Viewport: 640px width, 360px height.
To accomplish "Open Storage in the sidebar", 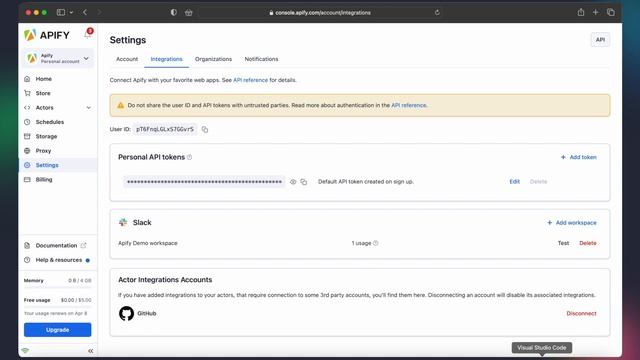I will tap(46, 136).
